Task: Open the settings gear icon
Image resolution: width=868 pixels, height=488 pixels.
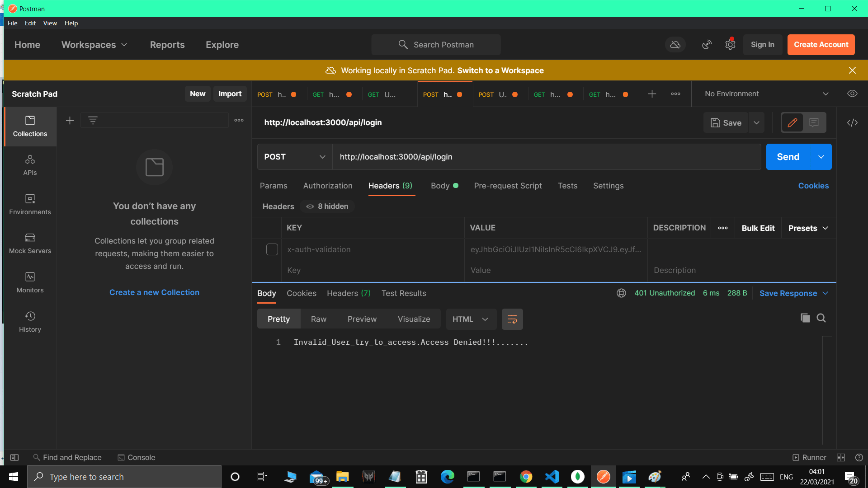Action: point(730,45)
